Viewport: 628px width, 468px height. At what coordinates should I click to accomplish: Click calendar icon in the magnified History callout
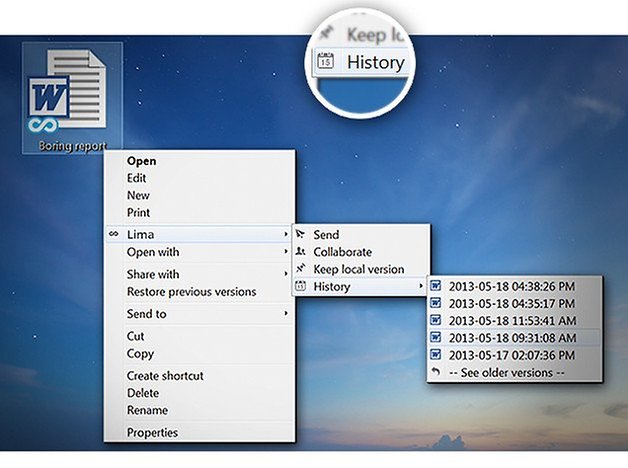[x=326, y=61]
